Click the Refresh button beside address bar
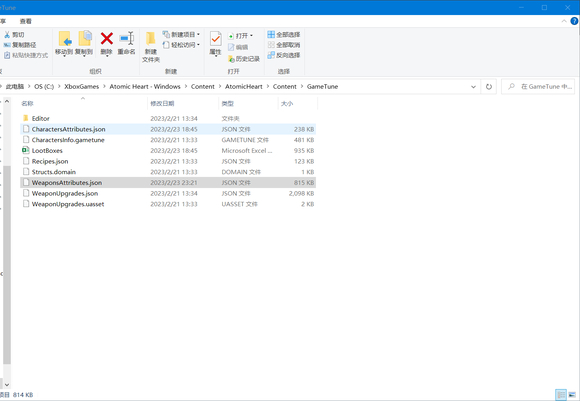 coord(489,87)
